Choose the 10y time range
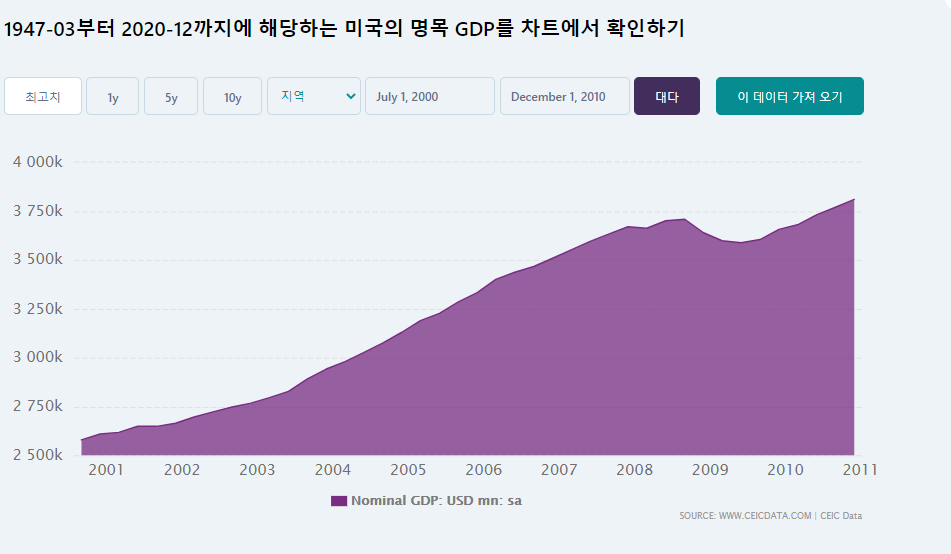The image size is (951, 554). pos(232,97)
